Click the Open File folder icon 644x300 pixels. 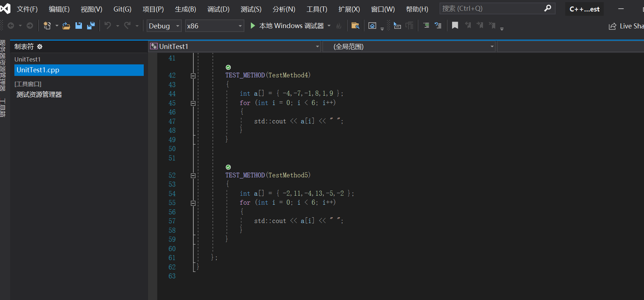click(x=66, y=26)
